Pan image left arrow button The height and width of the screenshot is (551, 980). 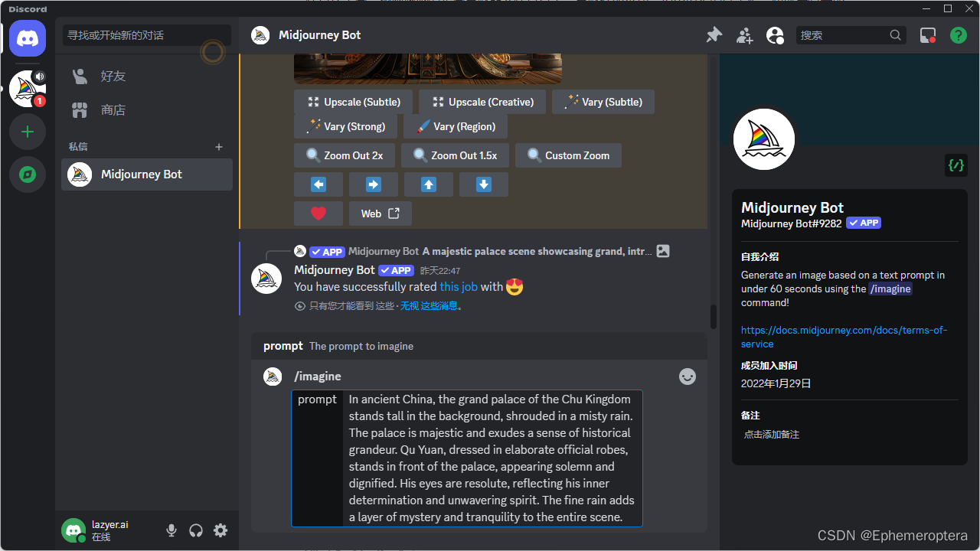click(x=318, y=184)
